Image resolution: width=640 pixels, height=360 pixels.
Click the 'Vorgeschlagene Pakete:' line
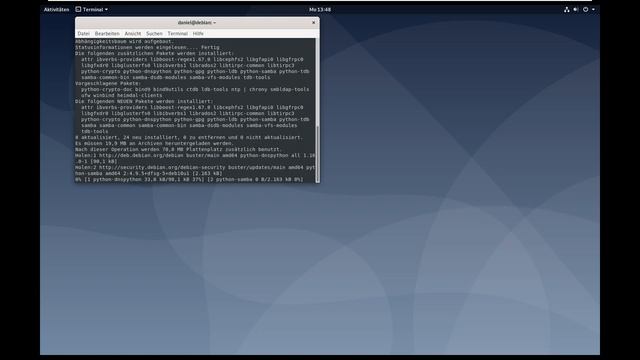108,83
